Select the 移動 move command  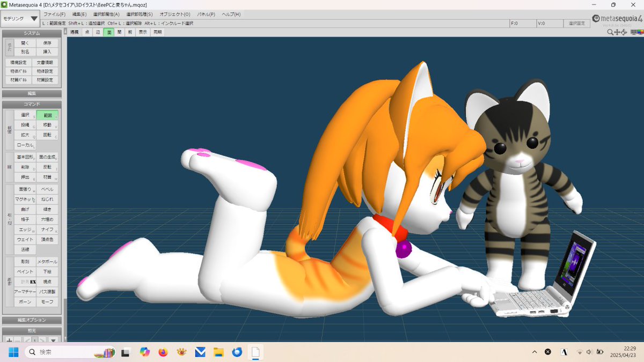[47, 125]
